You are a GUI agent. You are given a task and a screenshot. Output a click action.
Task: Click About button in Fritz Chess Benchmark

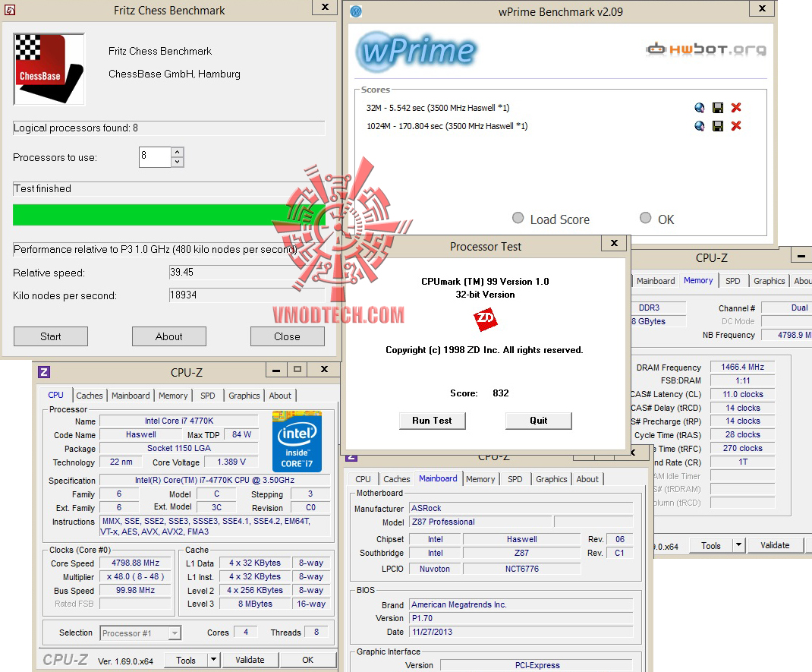pyautogui.click(x=168, y=336)
